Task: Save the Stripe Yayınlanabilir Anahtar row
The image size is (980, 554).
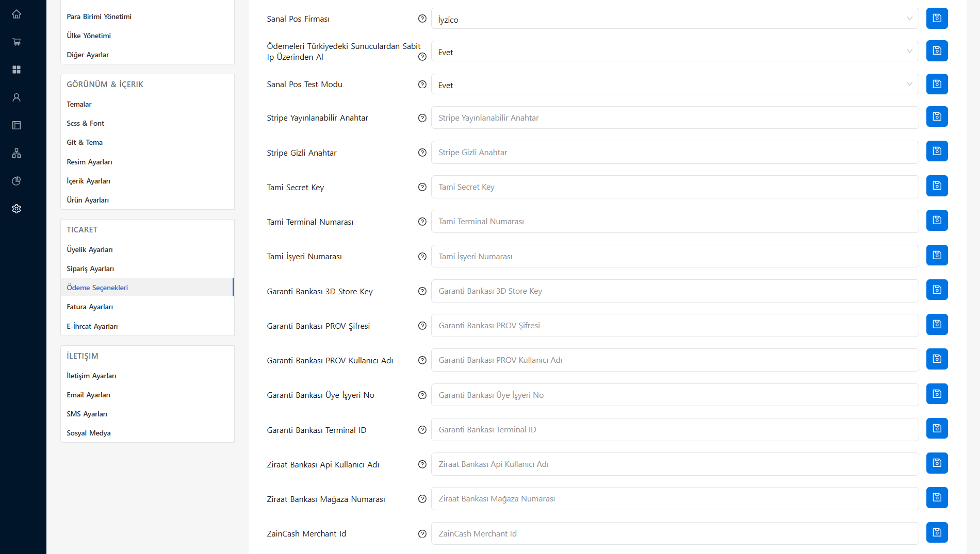Action: pos(937,116)
